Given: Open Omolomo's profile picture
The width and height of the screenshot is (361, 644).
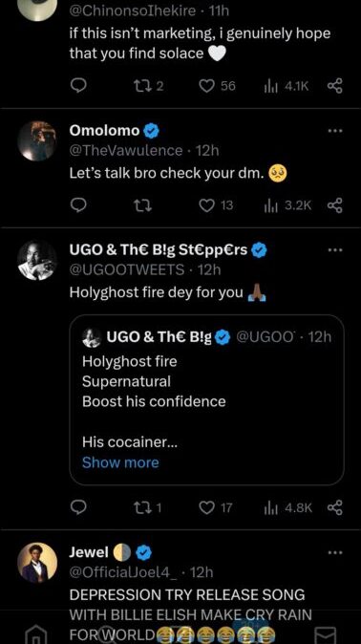Looking at the screenshot, I should click(37, 140).
